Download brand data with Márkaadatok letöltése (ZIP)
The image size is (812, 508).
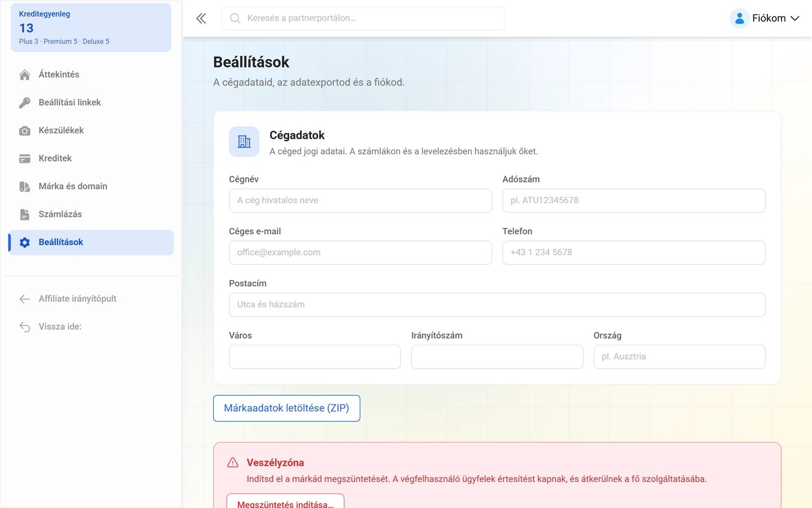pos(286,408)
